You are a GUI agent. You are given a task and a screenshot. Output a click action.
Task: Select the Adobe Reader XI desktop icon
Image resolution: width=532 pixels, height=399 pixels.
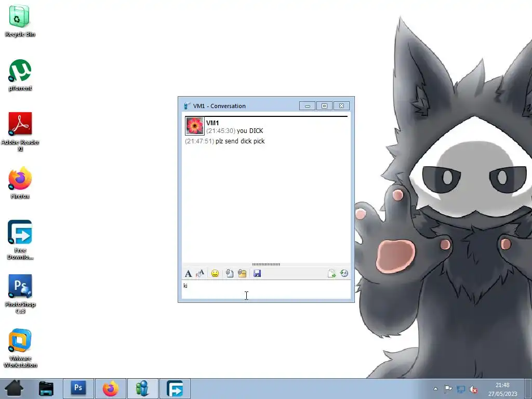coord(20,132)
